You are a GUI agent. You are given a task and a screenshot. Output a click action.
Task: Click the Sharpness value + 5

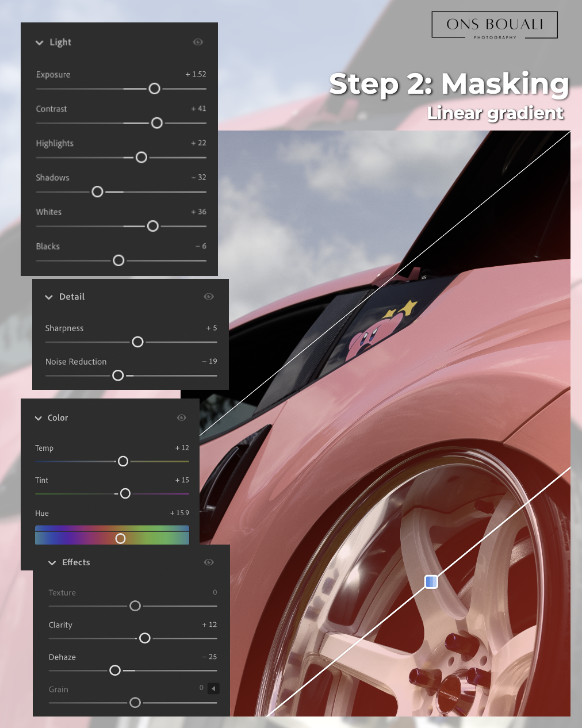(212, 328)
